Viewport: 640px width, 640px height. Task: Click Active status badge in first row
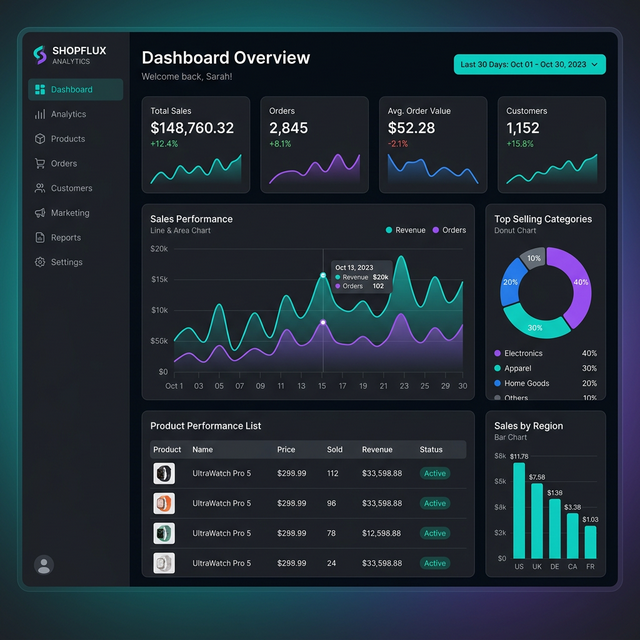434,474
